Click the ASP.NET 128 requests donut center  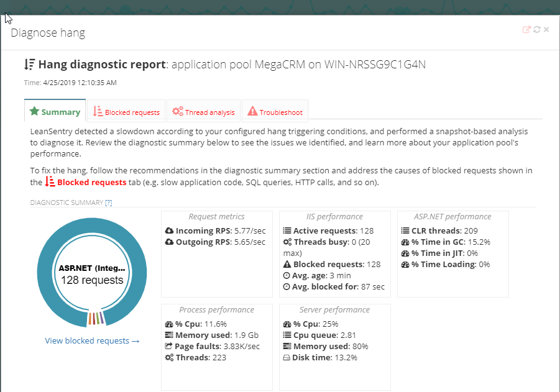pyautogui.click(x=92, y=274)
